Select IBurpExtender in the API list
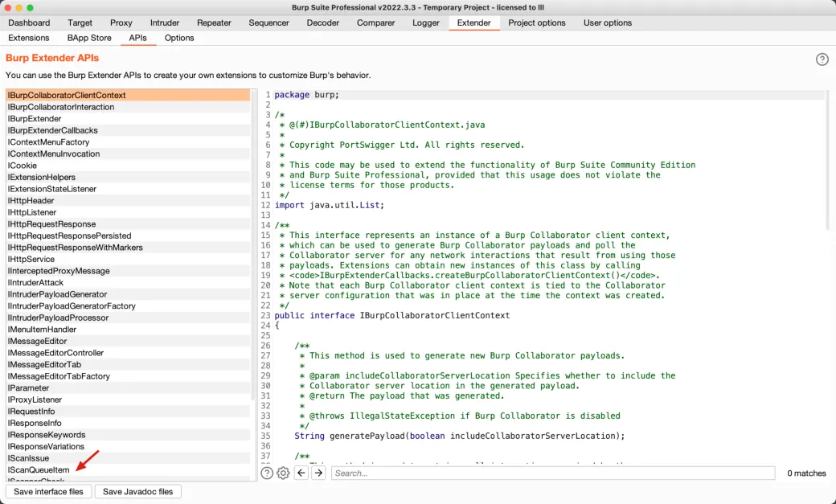Viewport: 836px width, 504px height. click(128, 118)
